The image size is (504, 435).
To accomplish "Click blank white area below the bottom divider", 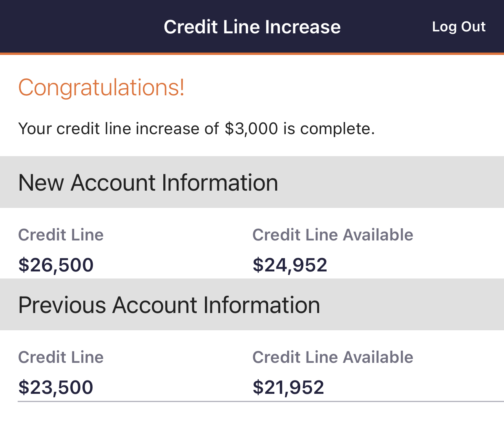I will pos(252,420).
